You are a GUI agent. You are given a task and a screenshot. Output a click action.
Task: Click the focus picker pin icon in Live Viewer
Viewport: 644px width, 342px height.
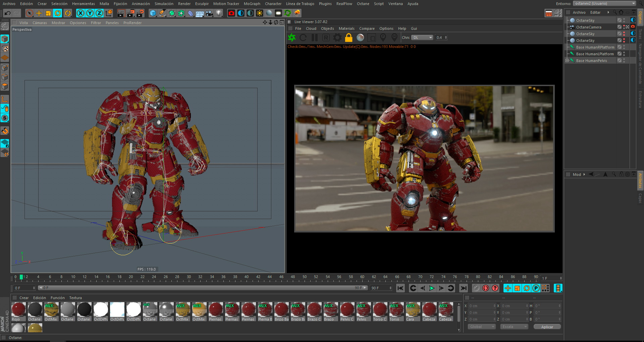tap(383, 38)
